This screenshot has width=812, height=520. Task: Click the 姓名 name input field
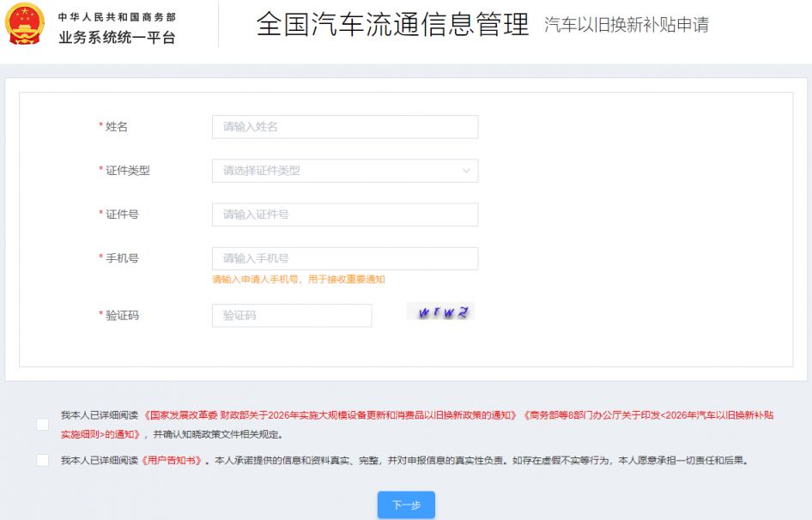(345, 127)
